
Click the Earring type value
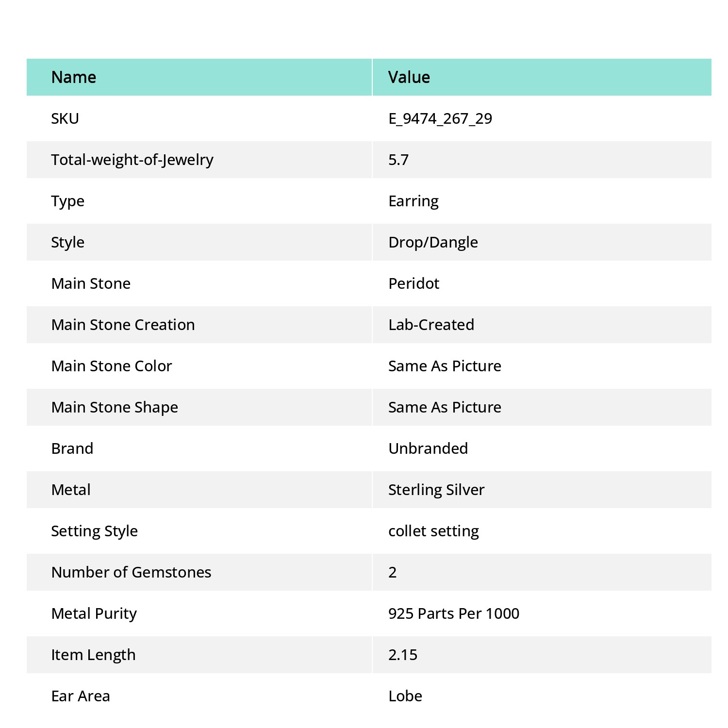point(414,201)
